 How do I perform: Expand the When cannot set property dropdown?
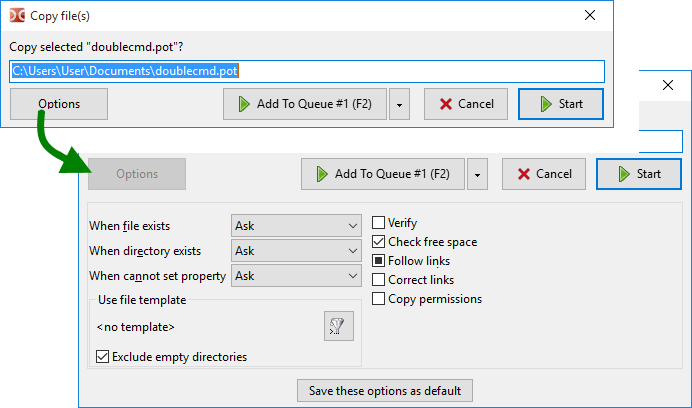tap(296, 275)
